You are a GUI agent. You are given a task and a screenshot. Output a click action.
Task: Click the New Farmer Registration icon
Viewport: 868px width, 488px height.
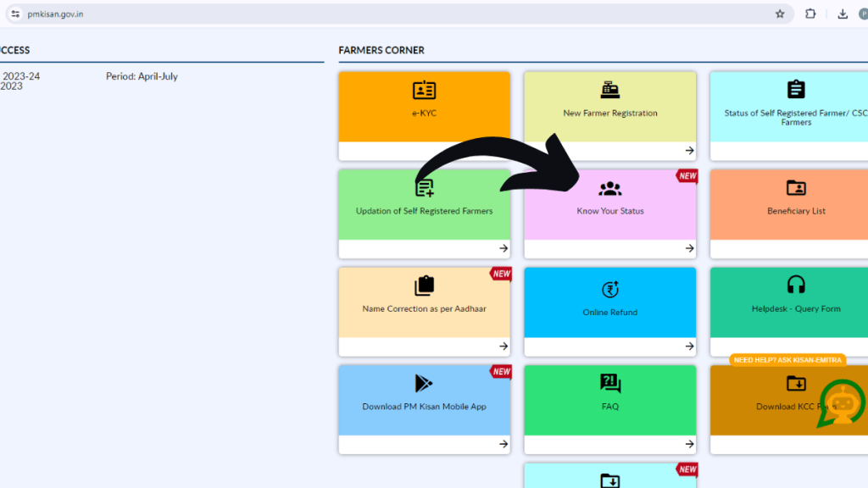[610, 90]
